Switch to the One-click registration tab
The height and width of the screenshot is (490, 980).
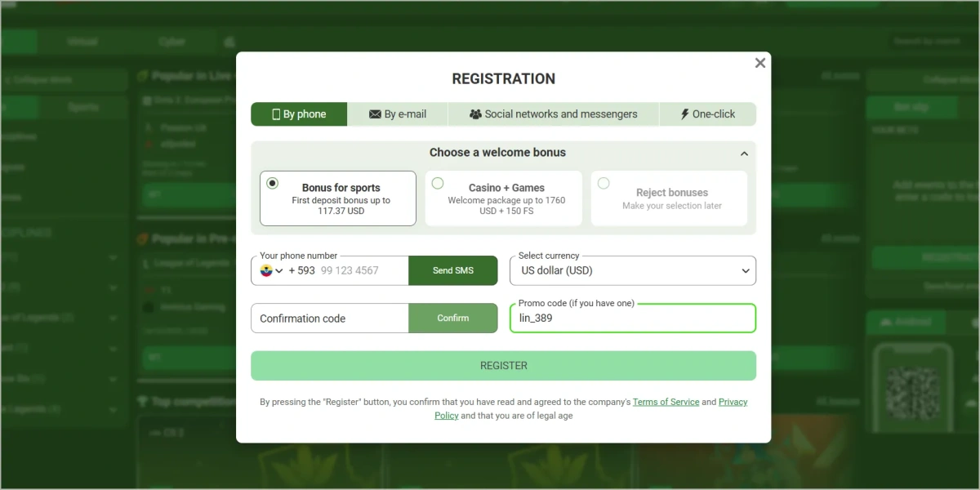point(707,114)
